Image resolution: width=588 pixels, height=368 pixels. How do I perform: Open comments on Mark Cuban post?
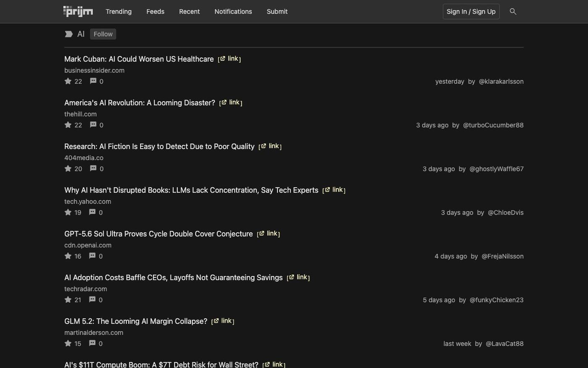point(93,81)
